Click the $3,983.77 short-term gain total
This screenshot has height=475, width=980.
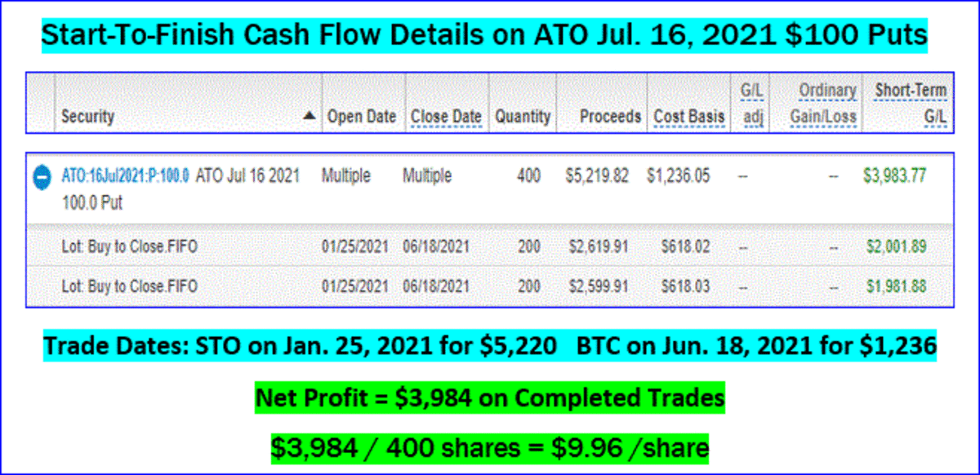click(x=894, y=175)
